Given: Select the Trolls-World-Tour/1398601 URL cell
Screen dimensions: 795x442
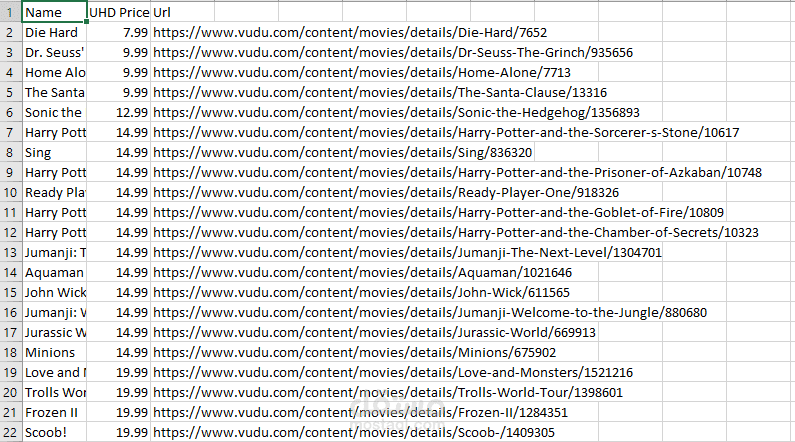Looking at the screenshot, I should (387, 392).
